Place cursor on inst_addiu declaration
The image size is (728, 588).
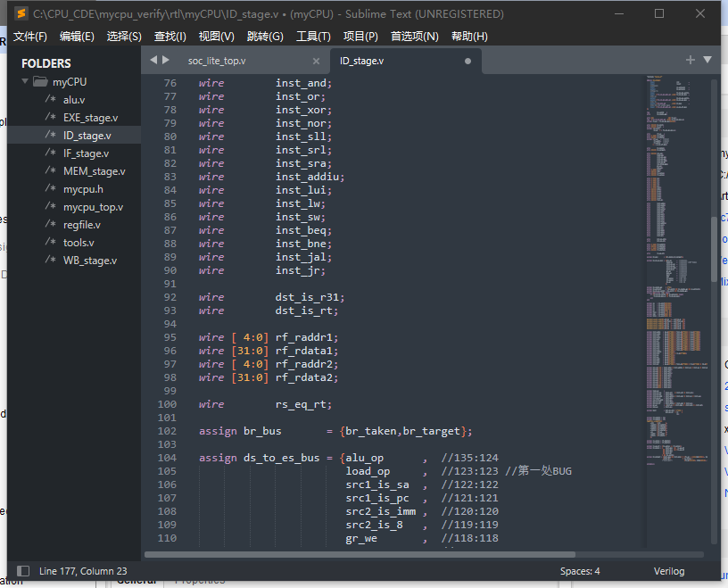(310, 177)
